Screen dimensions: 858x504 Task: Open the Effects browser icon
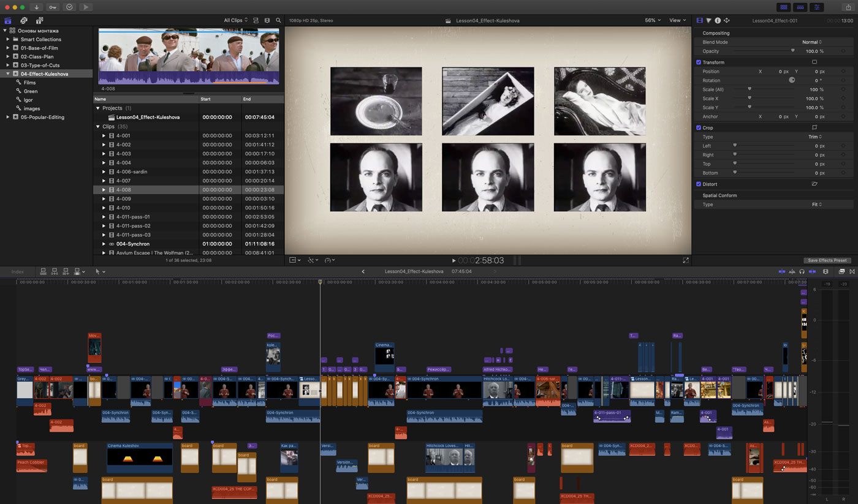[x=841, y=271]
